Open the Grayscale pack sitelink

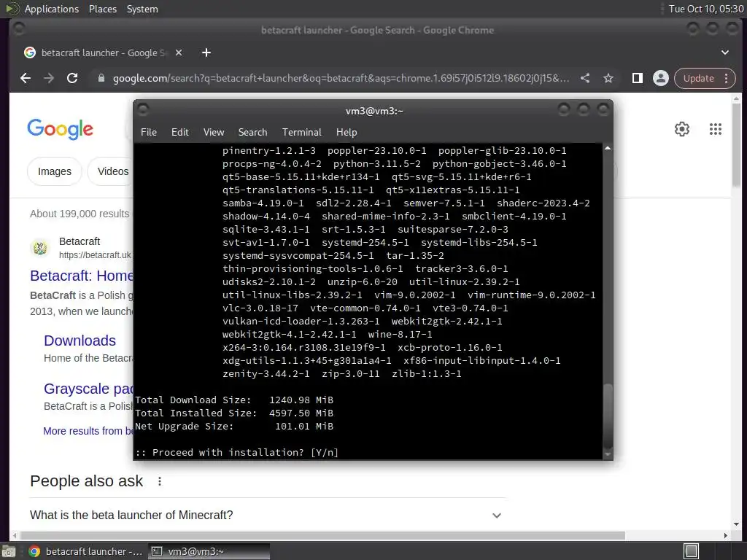[x=88, y=389]
